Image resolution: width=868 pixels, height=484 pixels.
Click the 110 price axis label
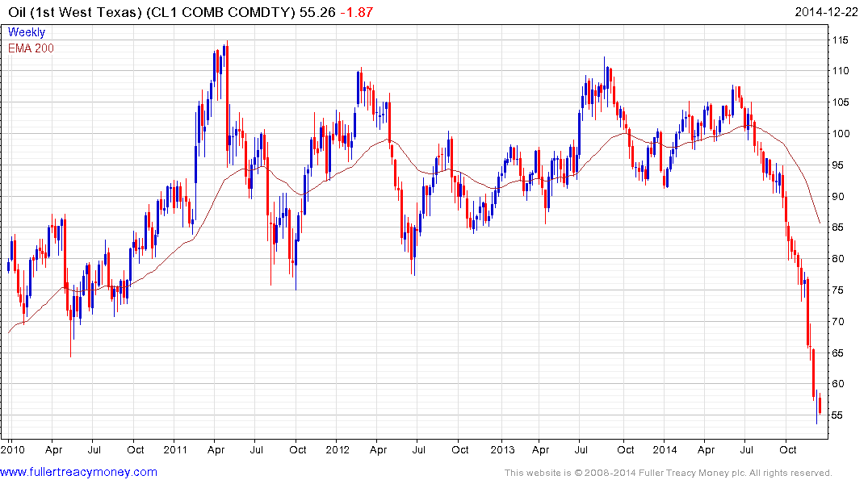pyautogui.click(x=841, y=71)
